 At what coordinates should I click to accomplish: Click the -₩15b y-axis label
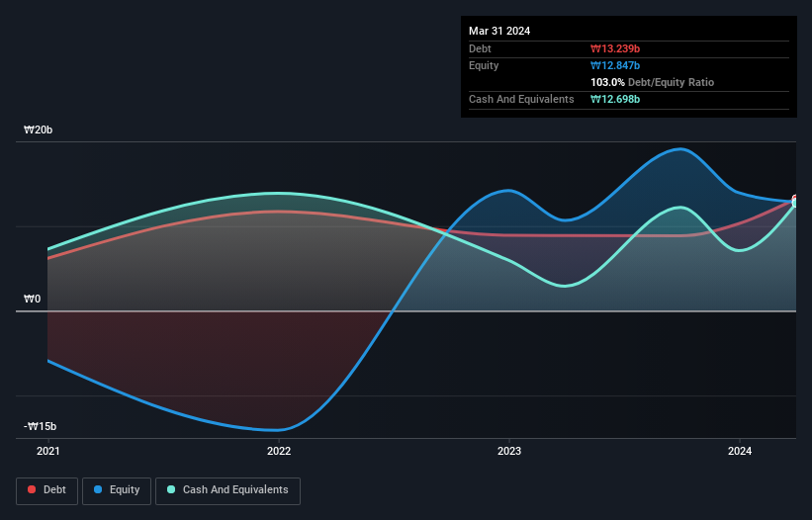(40, 426)
